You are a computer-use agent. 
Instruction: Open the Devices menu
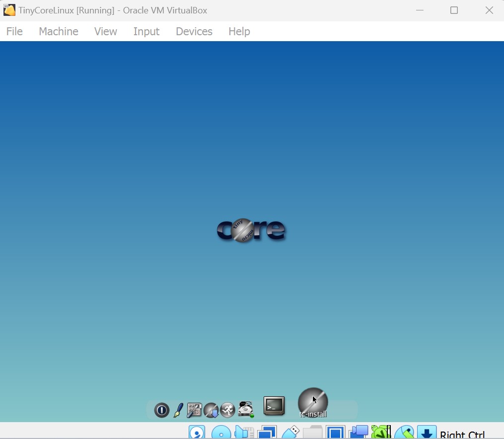point(194,31)
